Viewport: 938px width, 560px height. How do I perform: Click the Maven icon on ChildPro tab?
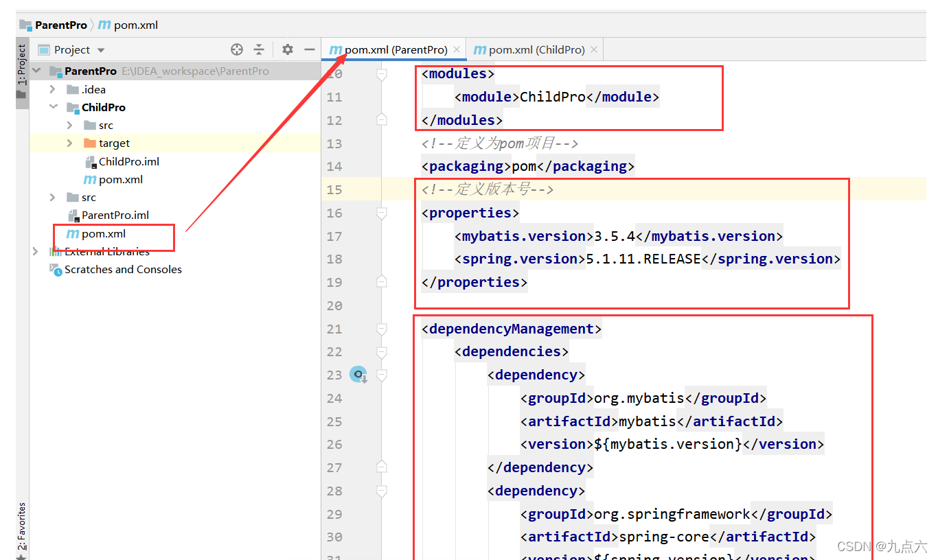coord(479,50)
